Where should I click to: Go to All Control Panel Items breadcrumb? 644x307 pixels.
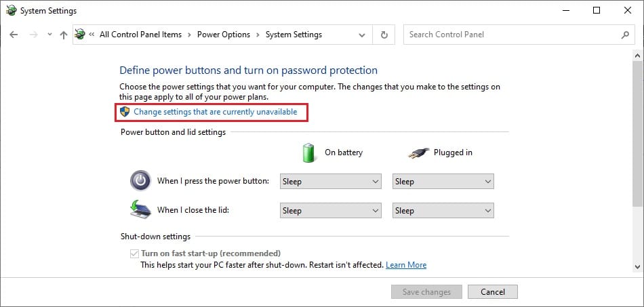click(x=141, y=35)
